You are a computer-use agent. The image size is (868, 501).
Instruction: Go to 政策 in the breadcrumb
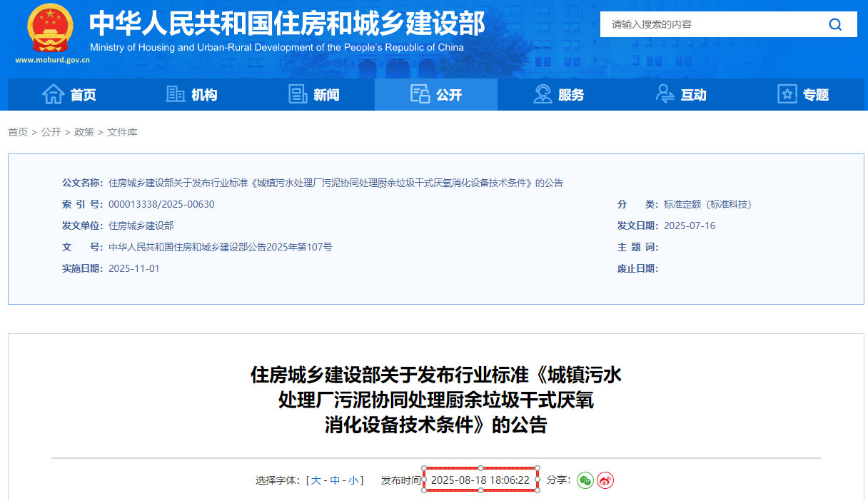click(x=84, y=132)
